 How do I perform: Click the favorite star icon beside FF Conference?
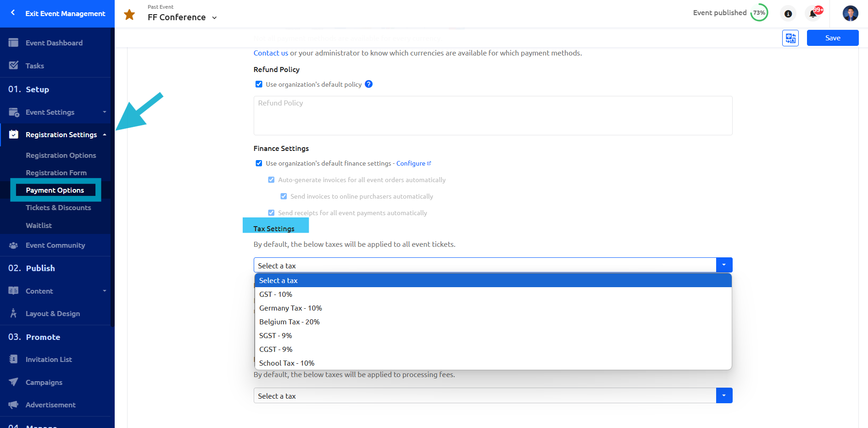point(129,15)
